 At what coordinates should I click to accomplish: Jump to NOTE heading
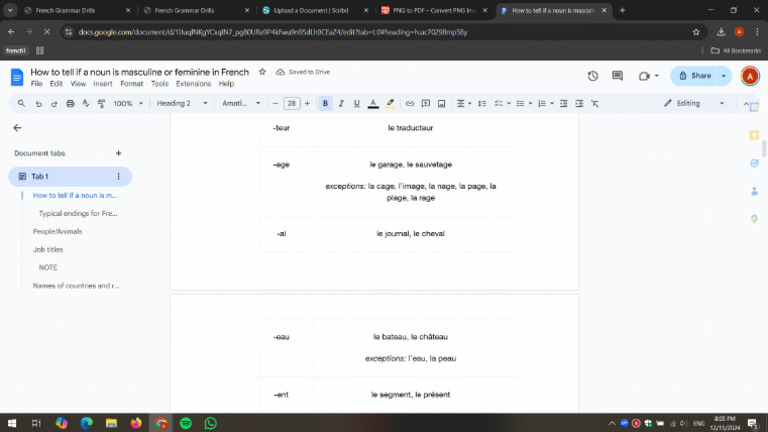[x=48, y=267]
